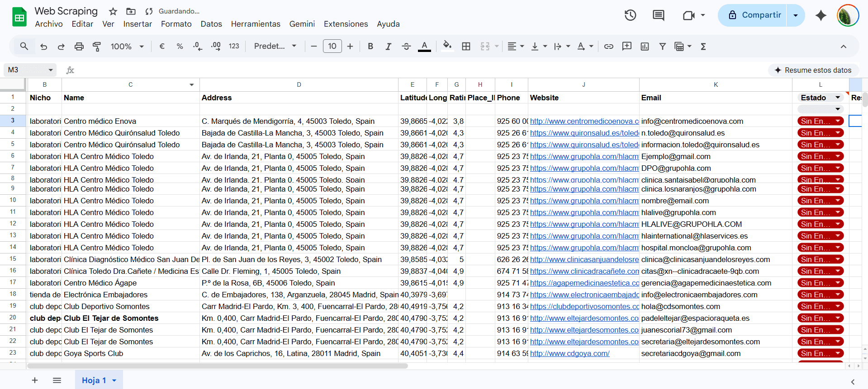
Task: Click the Insert chart icon
Action: pyautogui.click(x=645, y=47)
